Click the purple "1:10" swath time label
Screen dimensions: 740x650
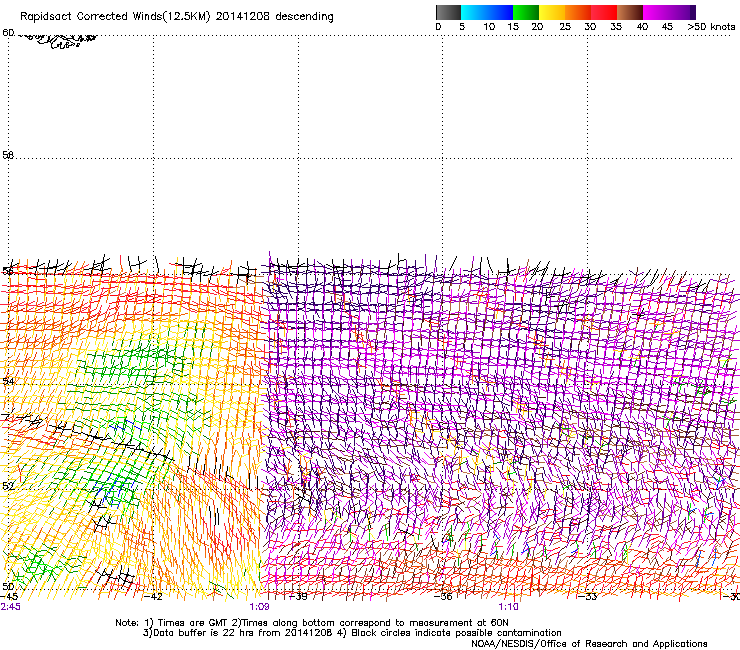[508, 607]
